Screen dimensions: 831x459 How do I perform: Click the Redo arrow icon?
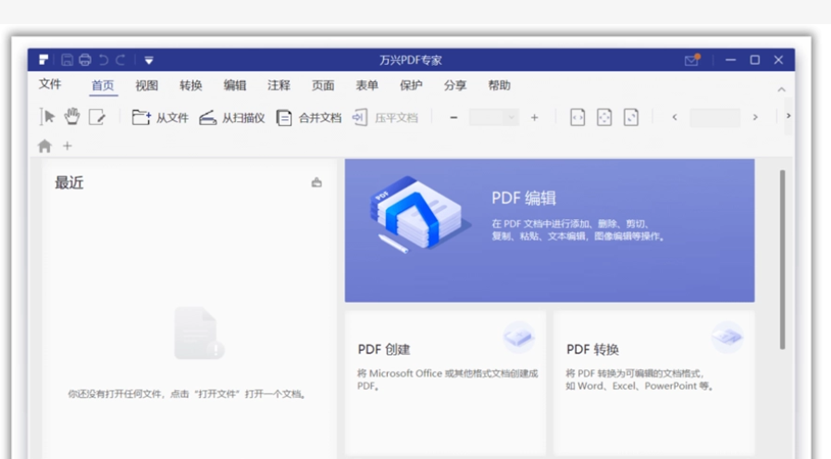point(121,60)
